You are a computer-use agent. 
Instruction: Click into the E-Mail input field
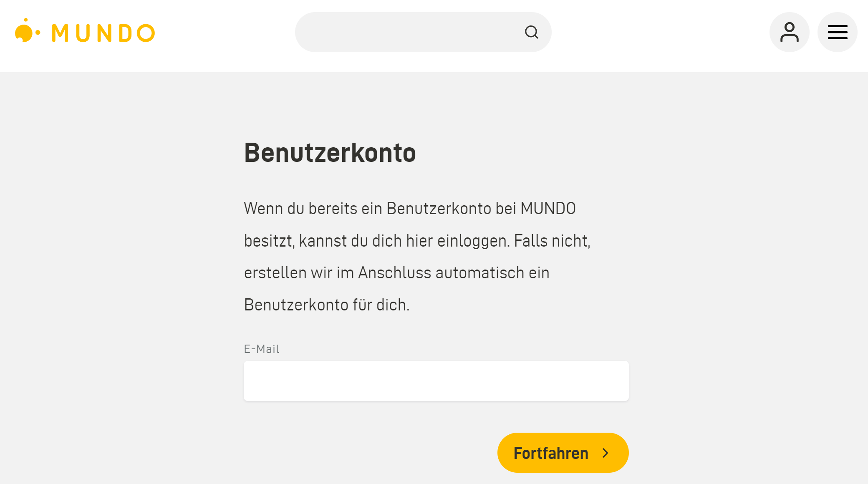(436, 381)
